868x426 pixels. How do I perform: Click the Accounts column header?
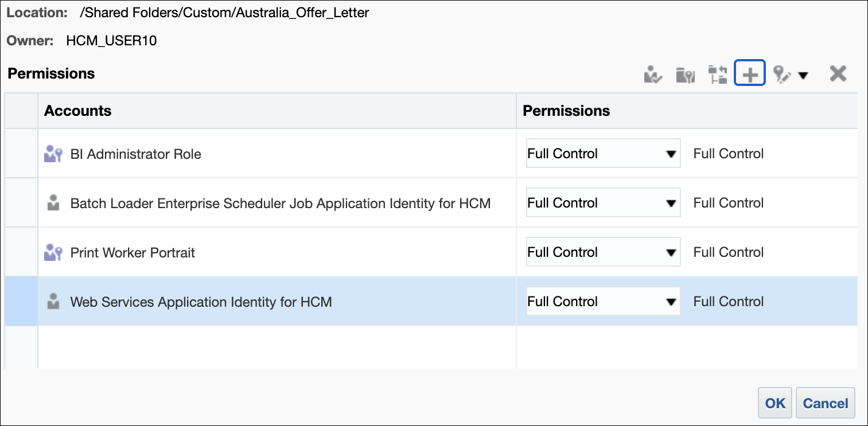78,111
